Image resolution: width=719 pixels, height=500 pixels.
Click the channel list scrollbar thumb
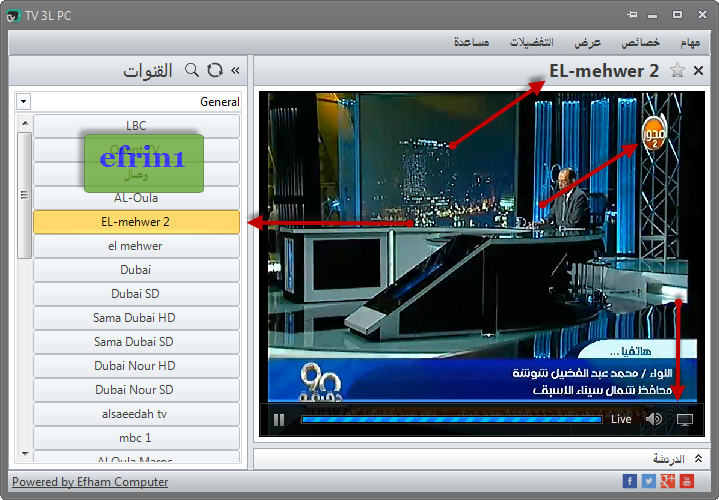pos(24,195)
